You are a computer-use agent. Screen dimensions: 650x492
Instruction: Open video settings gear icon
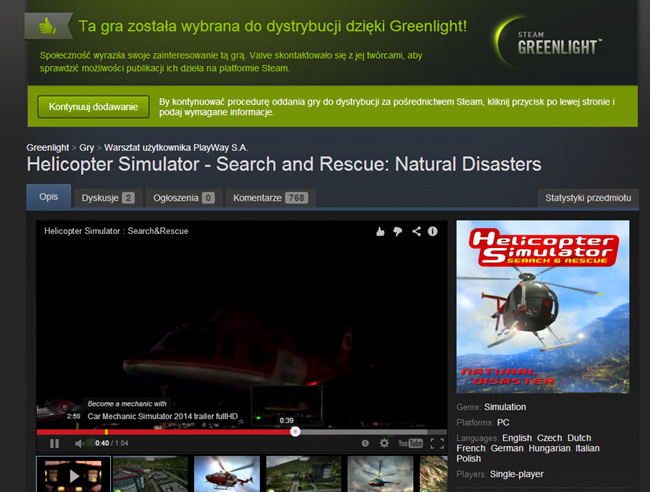(x=385, y=443)
